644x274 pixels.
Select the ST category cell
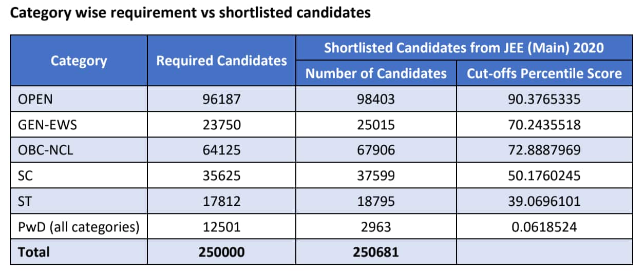[79, 201]
